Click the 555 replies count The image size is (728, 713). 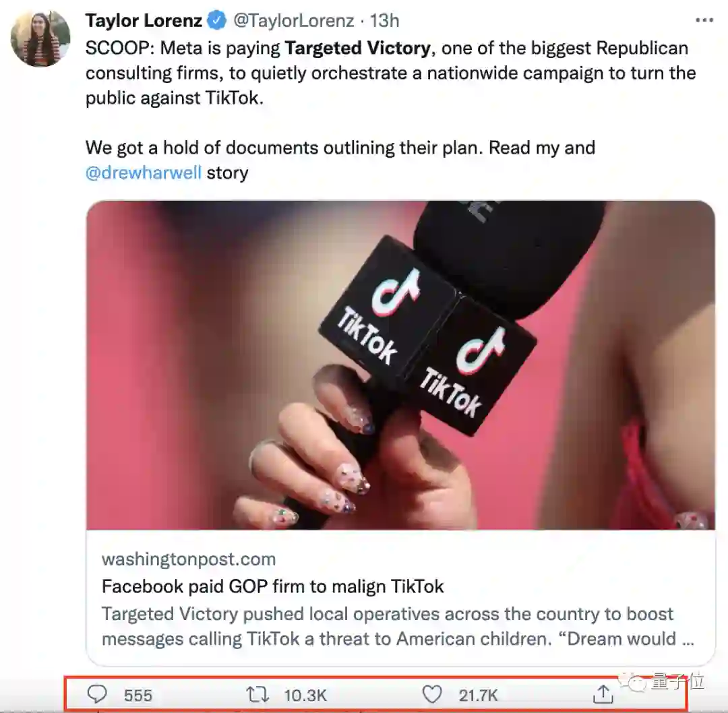[138, 695]
